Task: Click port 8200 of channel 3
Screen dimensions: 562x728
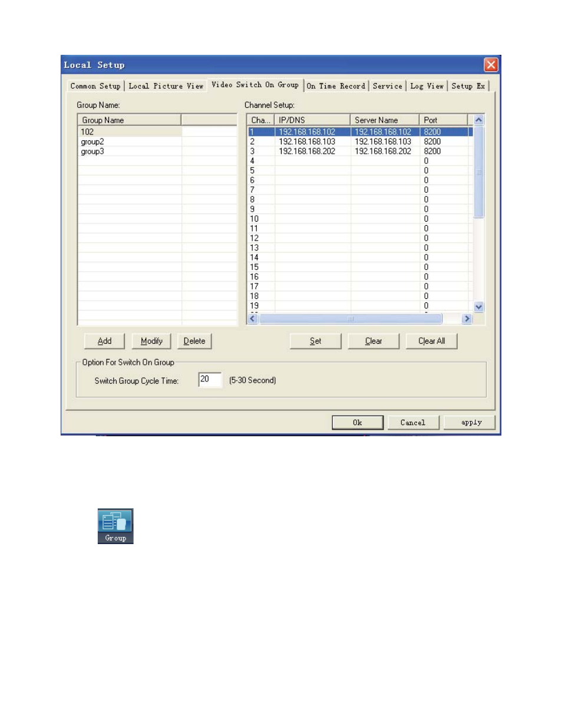Action: pyautogui.click(x=432, y=151)
